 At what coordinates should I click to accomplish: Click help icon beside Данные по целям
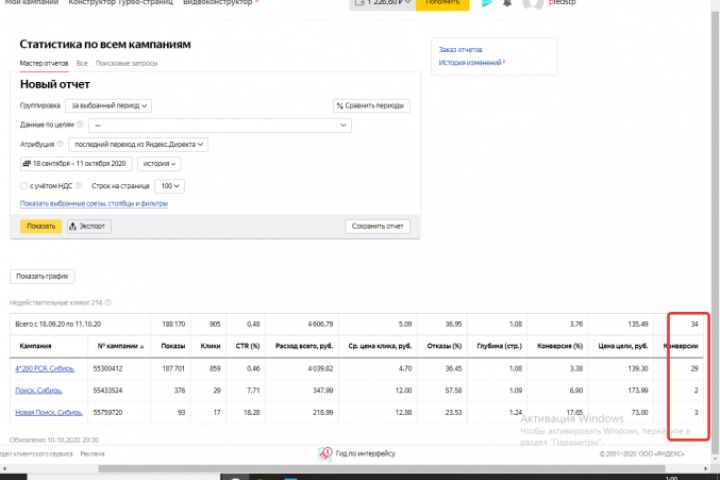click(x=80, y=124)
